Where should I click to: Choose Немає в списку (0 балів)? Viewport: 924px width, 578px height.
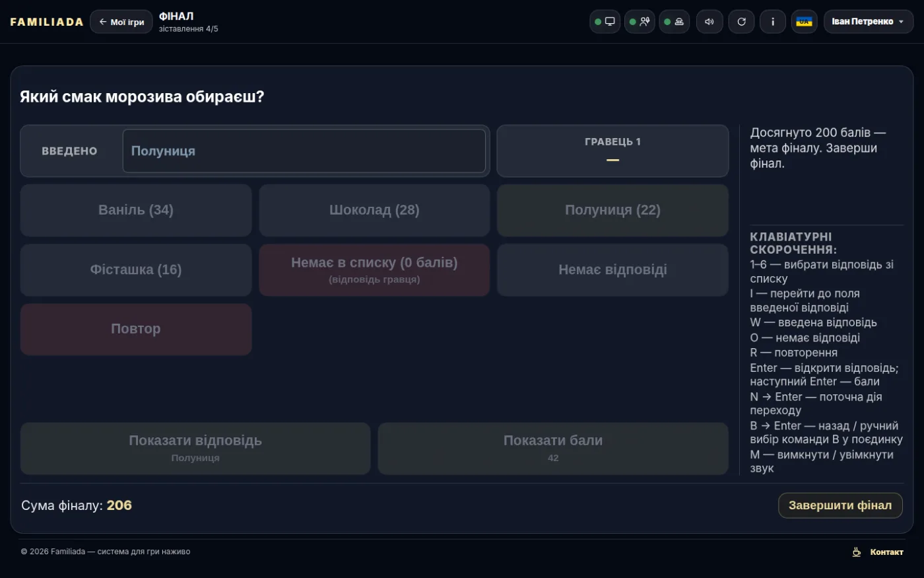click(374, 270)
